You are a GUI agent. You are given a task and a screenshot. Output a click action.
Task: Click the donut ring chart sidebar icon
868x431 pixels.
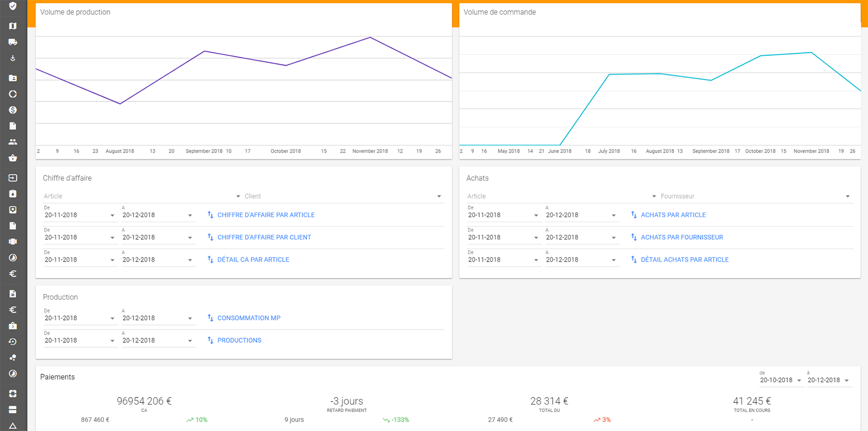pyautogui.click(x=13, y=94)
